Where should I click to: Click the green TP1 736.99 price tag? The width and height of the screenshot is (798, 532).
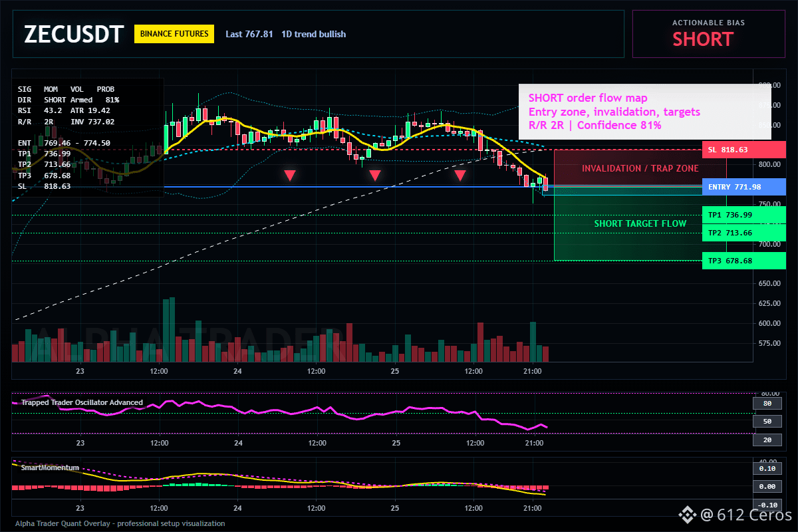743,215
